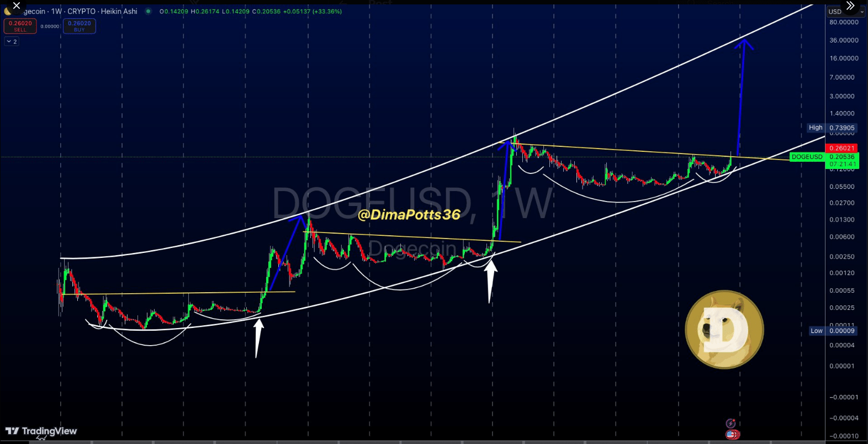Close the image viewer with the X icon

[16, 6]
